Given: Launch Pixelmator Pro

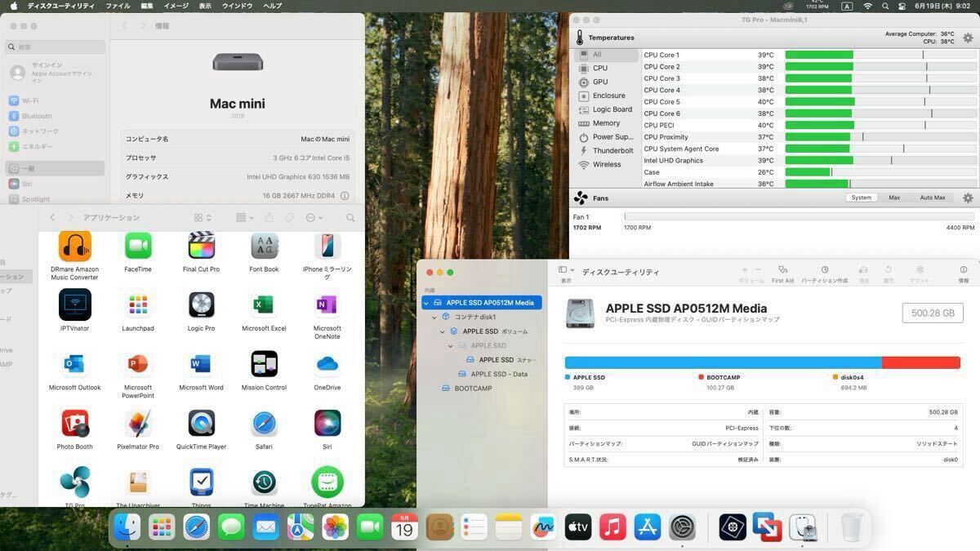Looking at the screenshot, I should tap(138, 423).
